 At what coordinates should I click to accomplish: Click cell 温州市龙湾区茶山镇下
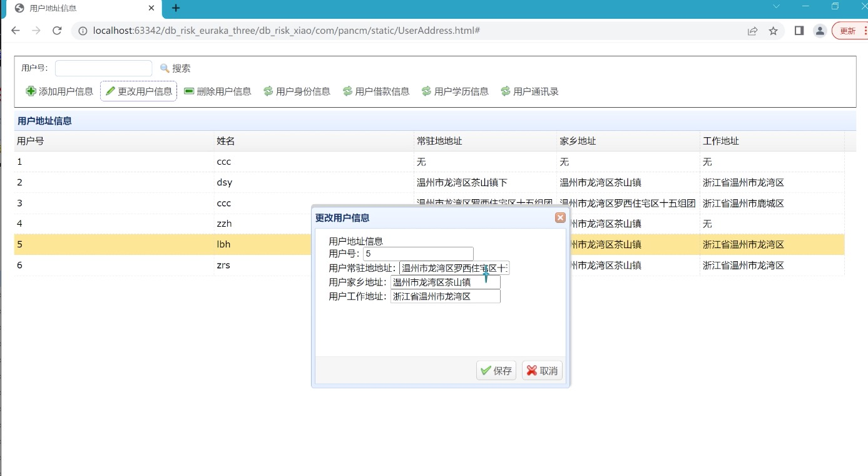pyautogui.click(x=486, y=182)
